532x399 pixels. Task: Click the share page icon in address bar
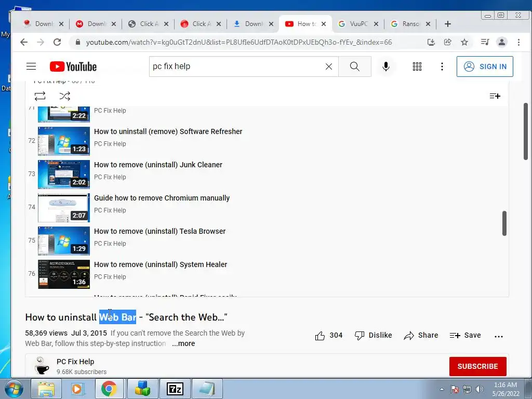pos(447,42)
